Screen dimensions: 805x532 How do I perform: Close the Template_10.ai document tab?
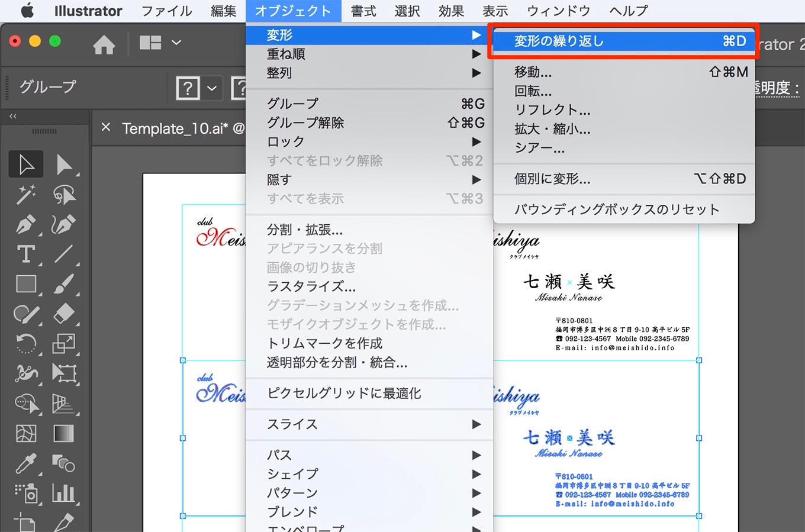(106, 127)
